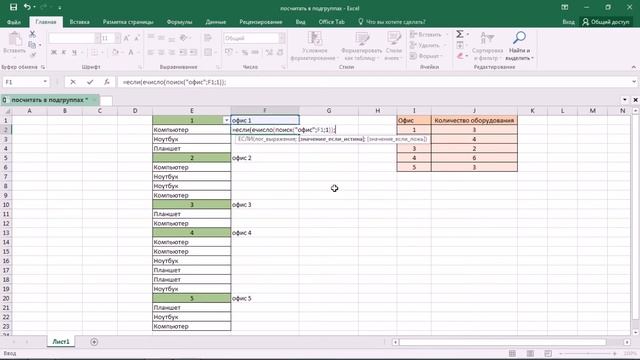Open the Файл menu tab

tap(14, 22)
